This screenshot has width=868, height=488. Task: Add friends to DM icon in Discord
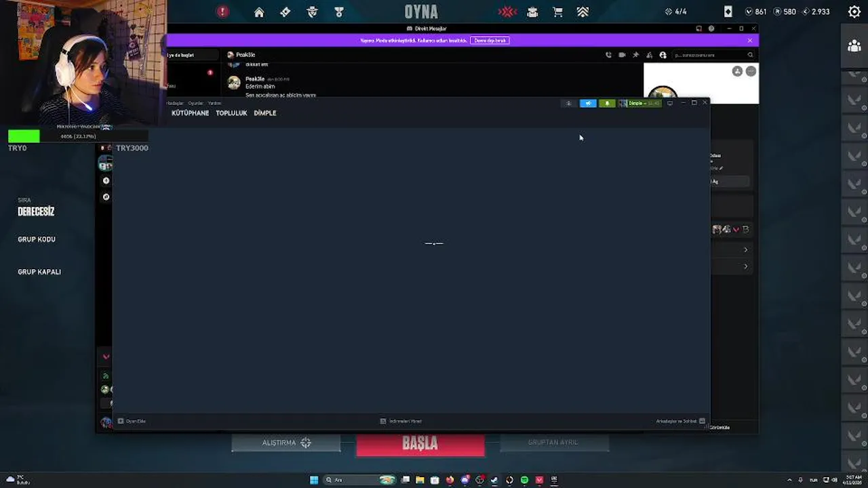tap(649, 55)
